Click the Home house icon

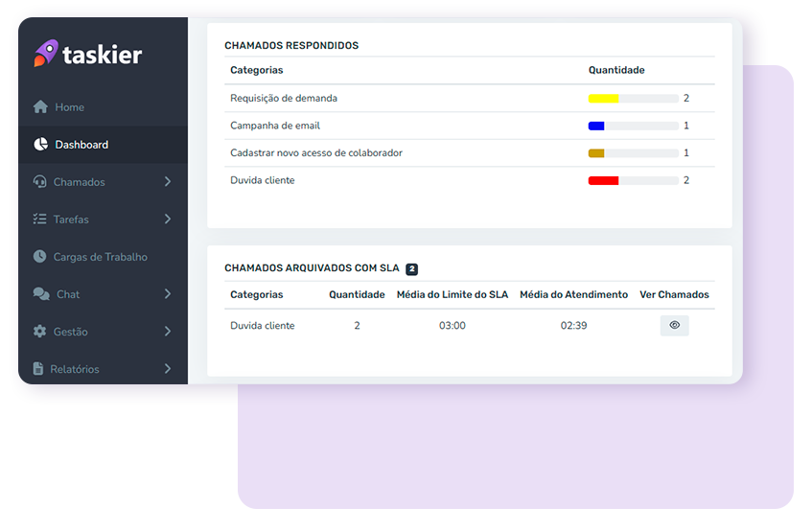[x=40, y=107]
